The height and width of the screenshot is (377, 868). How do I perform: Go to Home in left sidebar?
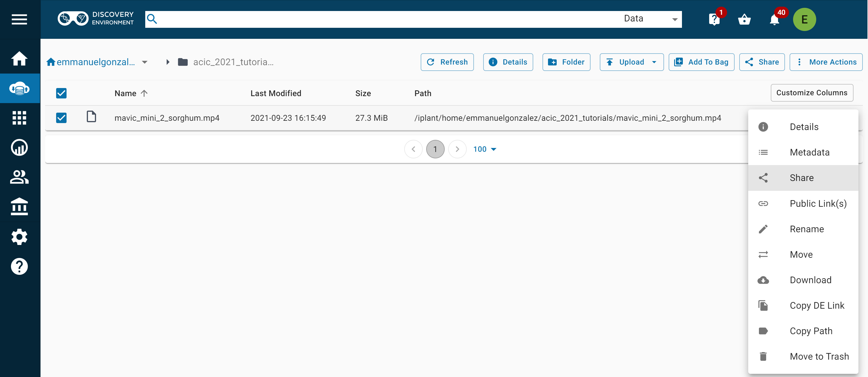(19, 59)
